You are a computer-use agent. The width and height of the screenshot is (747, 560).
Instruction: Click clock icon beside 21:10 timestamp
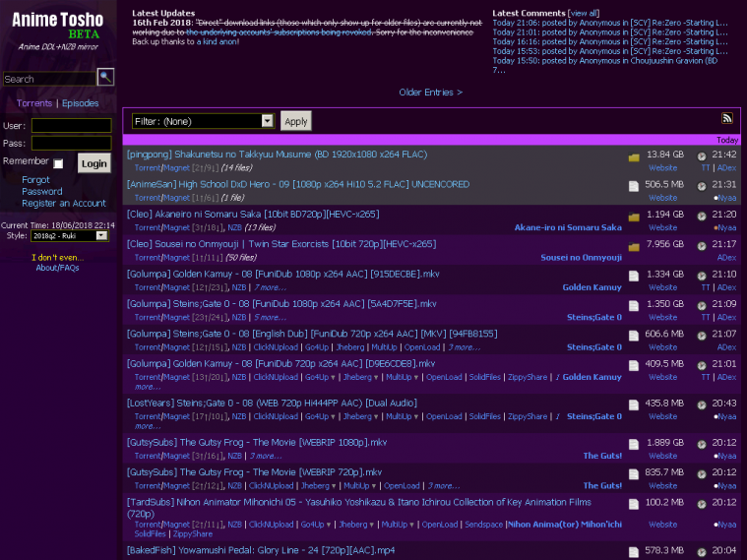click(x=702, y=276)
